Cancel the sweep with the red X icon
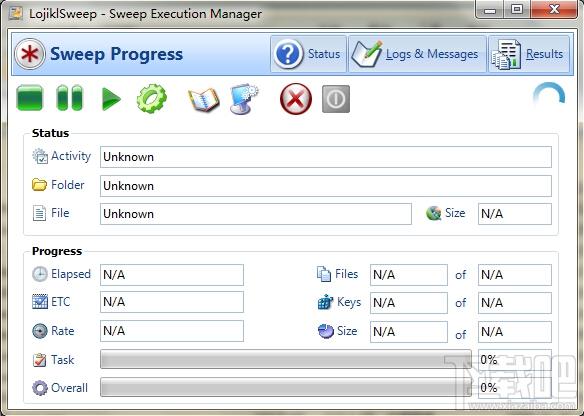This screenshot has width=584, height=416. coord(296,99)
